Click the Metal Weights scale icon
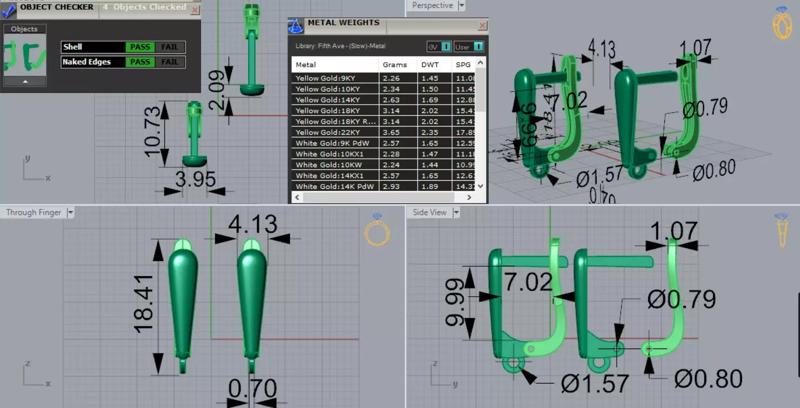This screenshot has height=408, width=800. (x=296, y=26)
